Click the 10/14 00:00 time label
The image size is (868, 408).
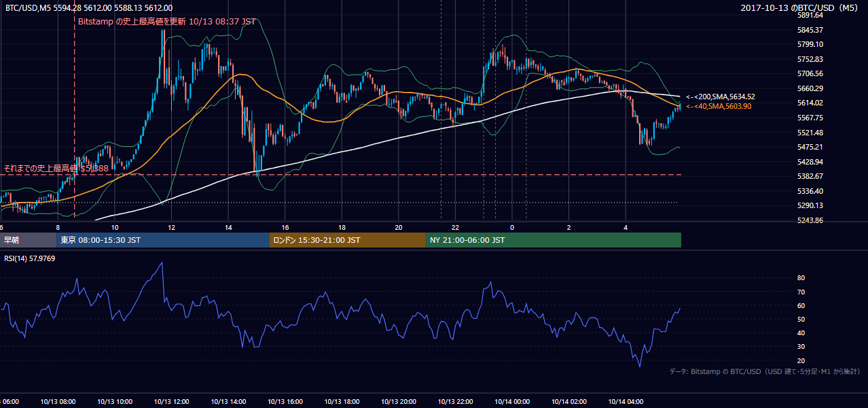[512, 402]
